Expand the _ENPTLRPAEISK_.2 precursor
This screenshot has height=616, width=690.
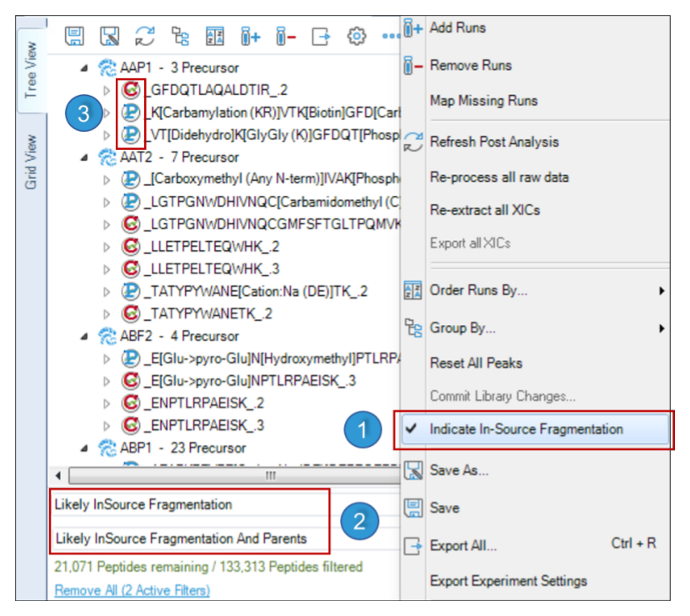click(x=107, y=403)
